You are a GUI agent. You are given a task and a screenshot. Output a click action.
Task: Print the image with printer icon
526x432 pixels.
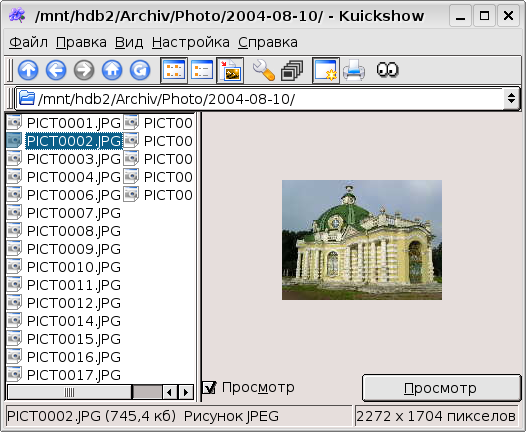pyautogui.click(x=354, y=70)
